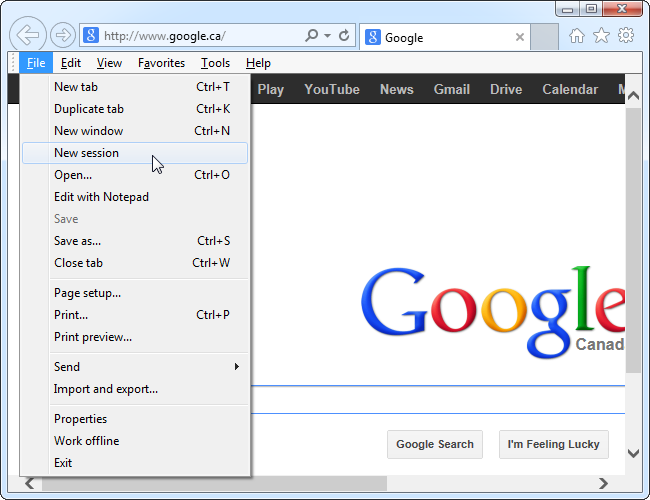650x500 pixels.
Task: Click the Google search input box
Action: click(x=438, y=400)
